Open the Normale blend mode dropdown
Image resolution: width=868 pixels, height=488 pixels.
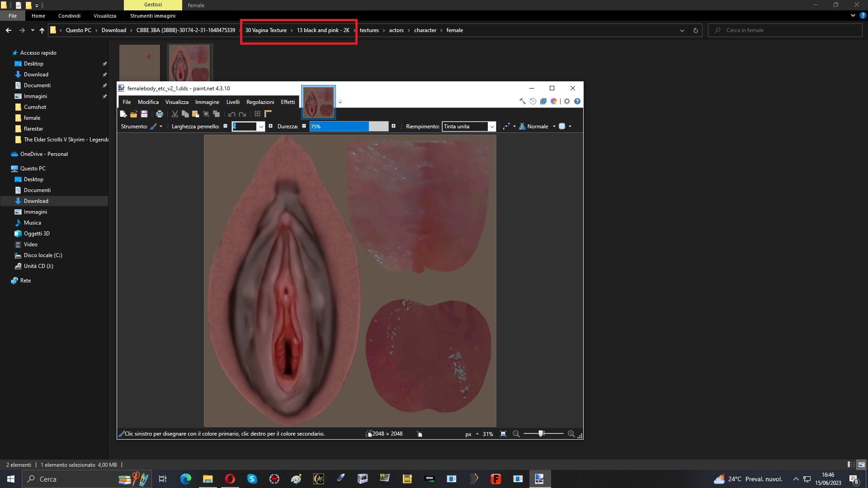[x=554, y=127]
